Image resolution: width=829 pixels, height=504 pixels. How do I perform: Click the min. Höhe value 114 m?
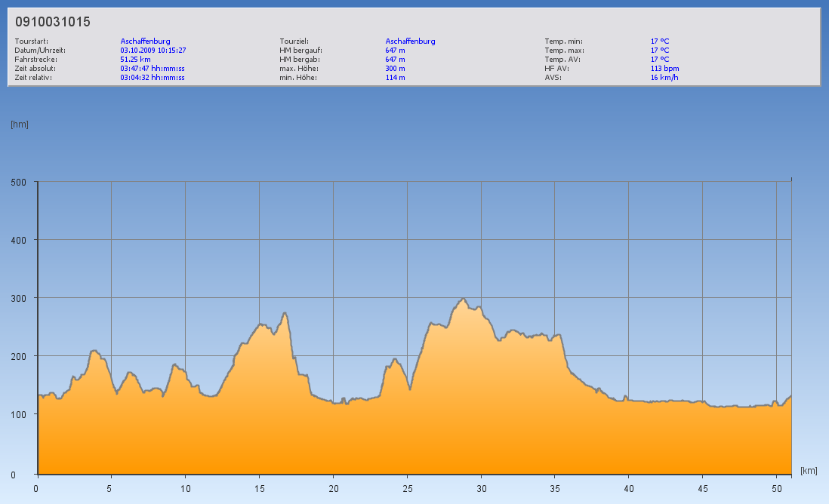point(395,77)
